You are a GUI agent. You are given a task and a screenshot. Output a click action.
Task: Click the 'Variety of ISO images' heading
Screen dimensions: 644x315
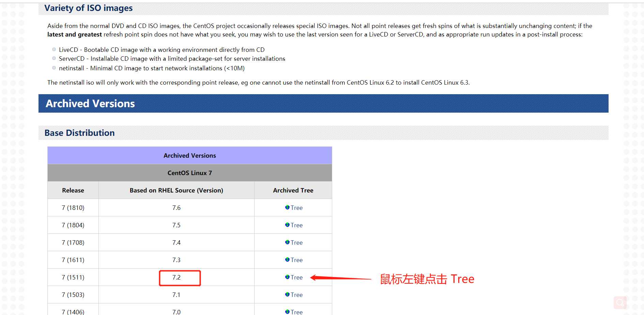coord(323,8)
